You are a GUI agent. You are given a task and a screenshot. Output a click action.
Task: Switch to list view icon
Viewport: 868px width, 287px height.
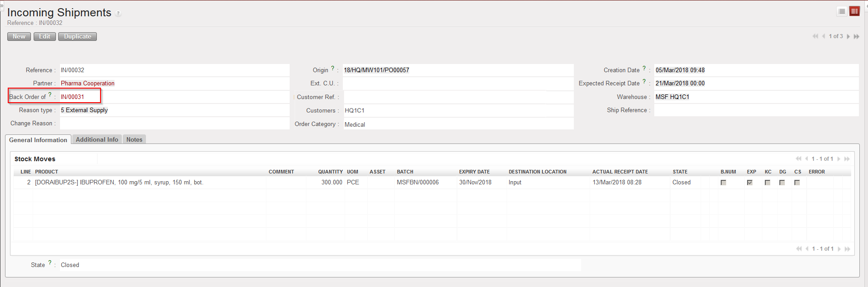tap(842, 11)
